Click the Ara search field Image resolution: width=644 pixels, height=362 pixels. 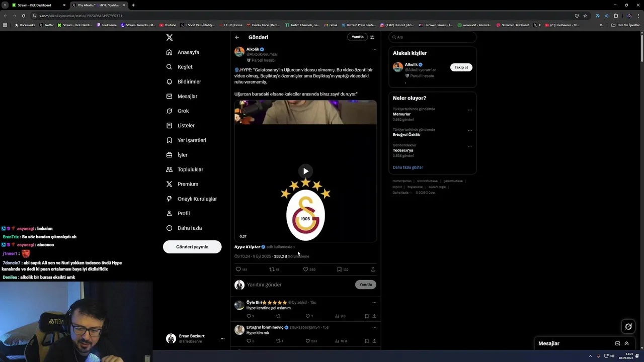coord(433,37)
